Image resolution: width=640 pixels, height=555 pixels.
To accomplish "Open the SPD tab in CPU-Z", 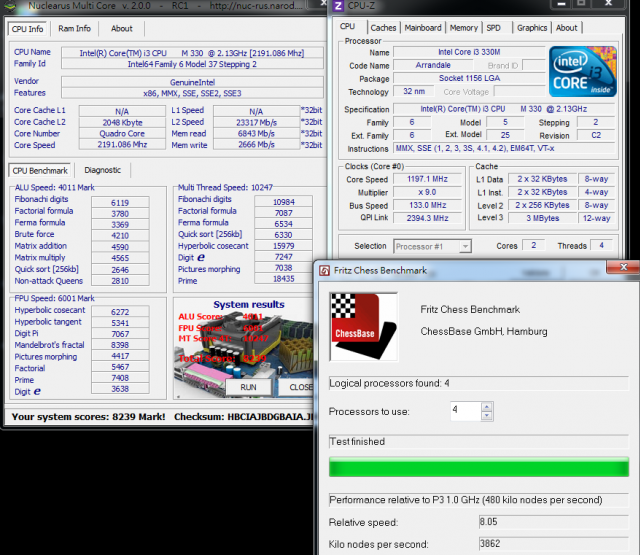I will tap(493, 28).
